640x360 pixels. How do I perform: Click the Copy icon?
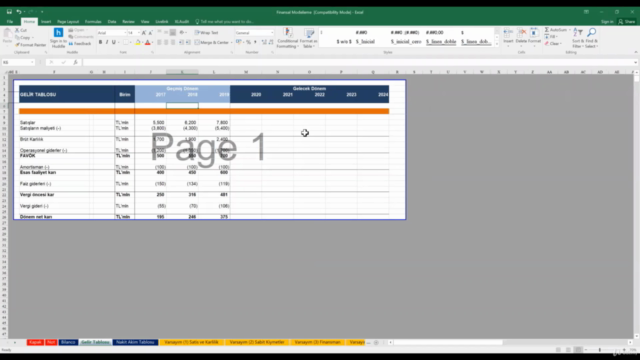point(17,38)
